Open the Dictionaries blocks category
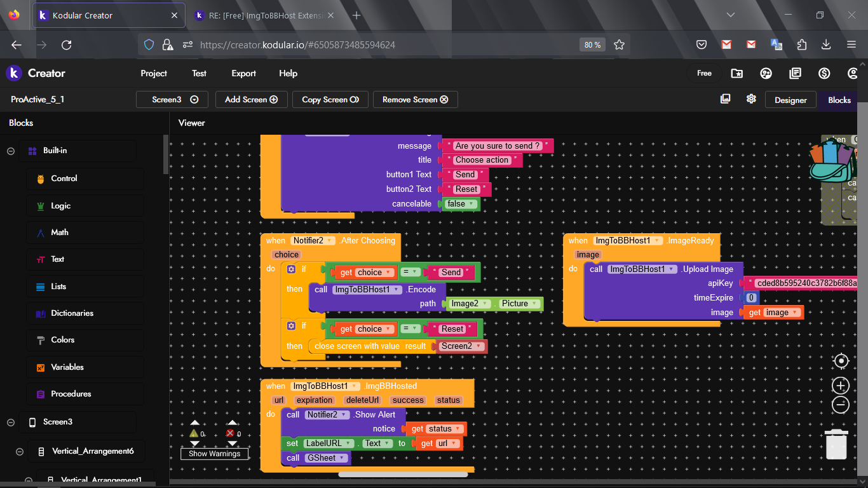This screenshot has height=488, width=868. click(x=85, y=313)
